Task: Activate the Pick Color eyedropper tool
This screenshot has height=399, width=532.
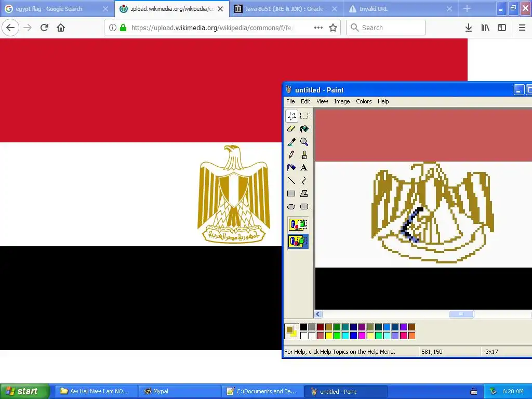Action: (291, 142)
